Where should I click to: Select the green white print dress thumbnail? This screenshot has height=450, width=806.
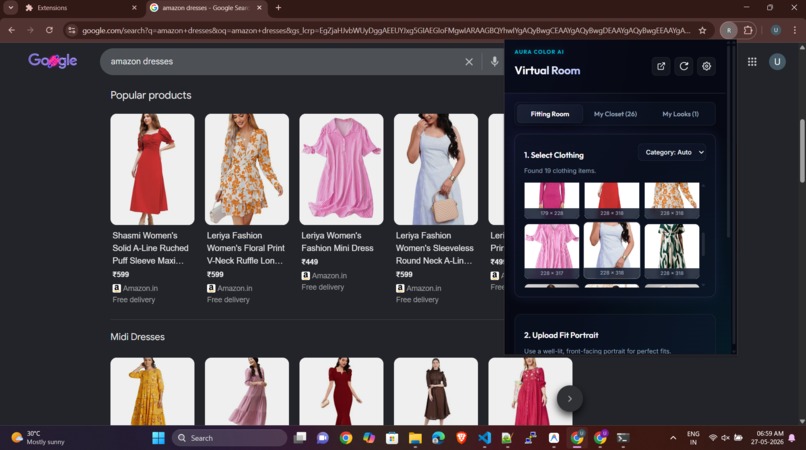point(672,251)
